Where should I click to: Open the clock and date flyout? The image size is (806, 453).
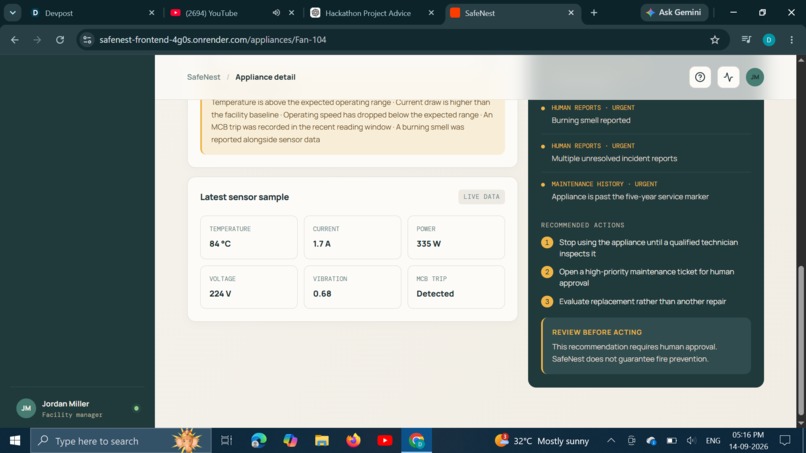(x=748, y=441)
